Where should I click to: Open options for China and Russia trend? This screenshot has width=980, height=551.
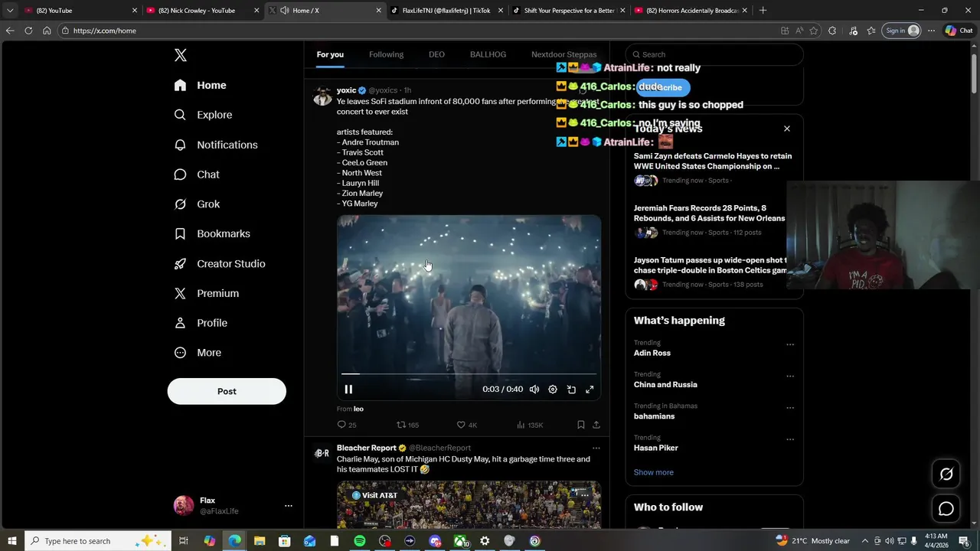click(x=790, y=377)
